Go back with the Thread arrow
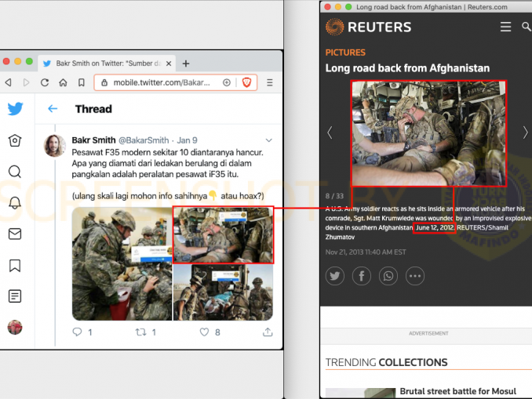This screenshot has width=532, height=399. coord(53,108)
